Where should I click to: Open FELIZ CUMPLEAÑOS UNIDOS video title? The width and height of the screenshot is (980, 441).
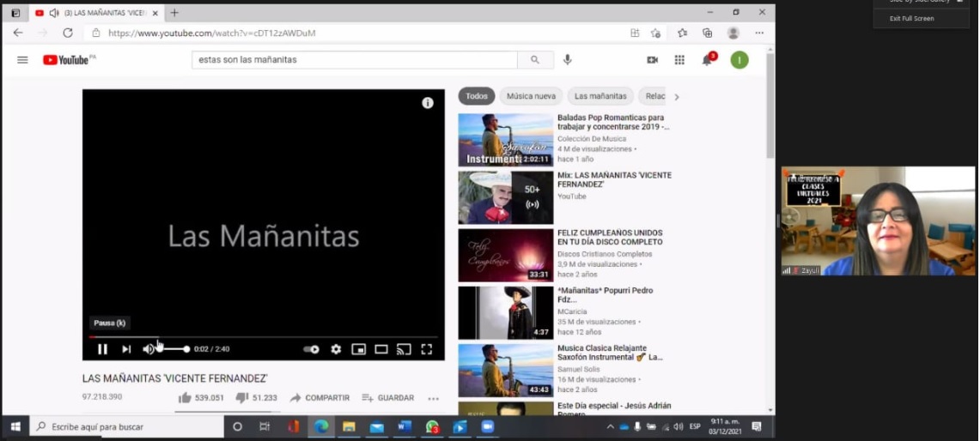pos(610,238)
